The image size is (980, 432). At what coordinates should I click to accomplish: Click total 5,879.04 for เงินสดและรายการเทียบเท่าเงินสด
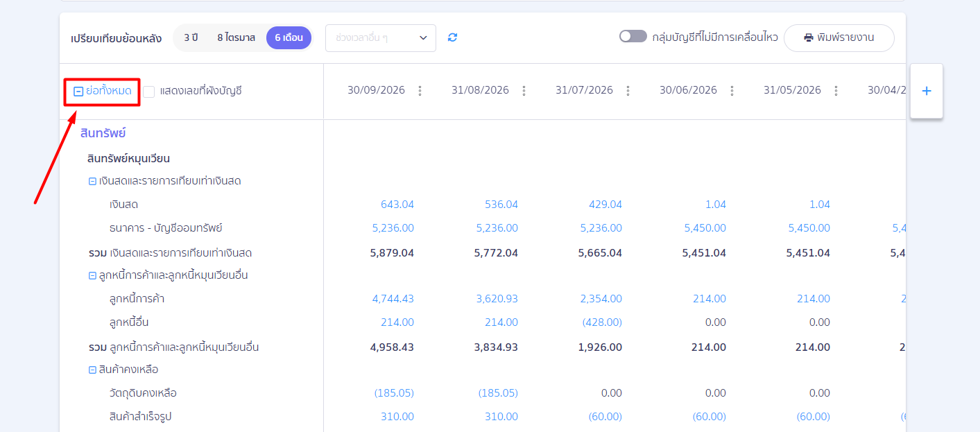[392, 253]
